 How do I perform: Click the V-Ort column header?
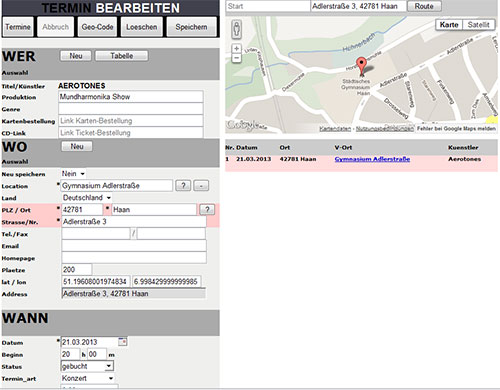coord(343,147)
